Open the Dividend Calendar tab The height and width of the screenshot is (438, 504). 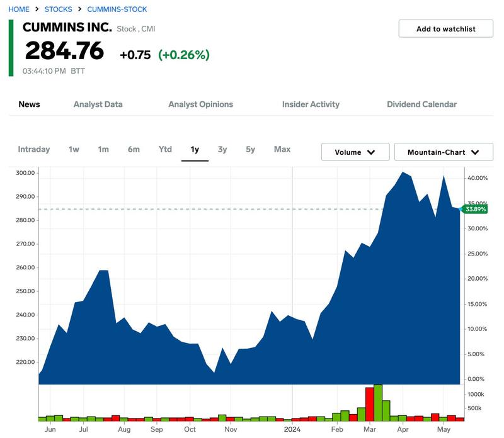click(x=421, y=104)
